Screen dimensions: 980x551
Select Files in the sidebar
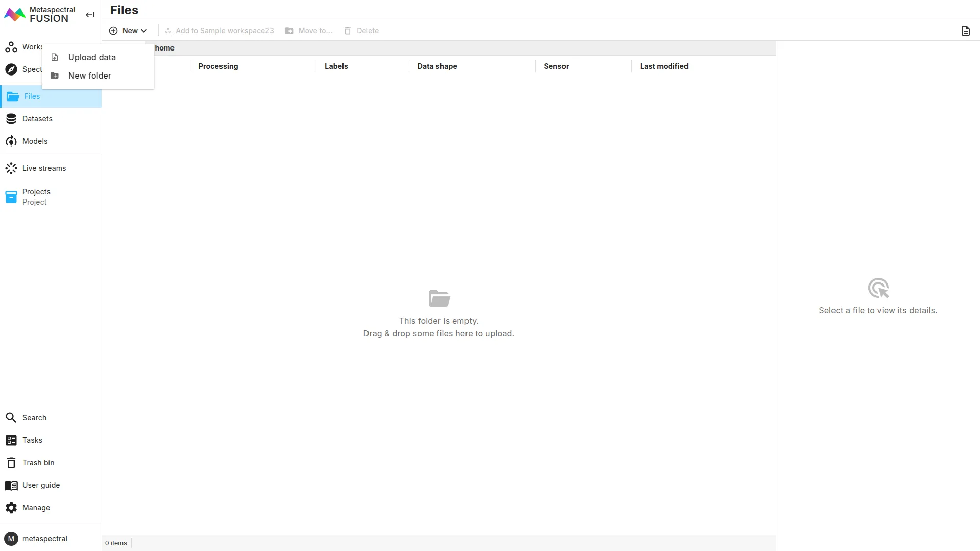point(32,96)
